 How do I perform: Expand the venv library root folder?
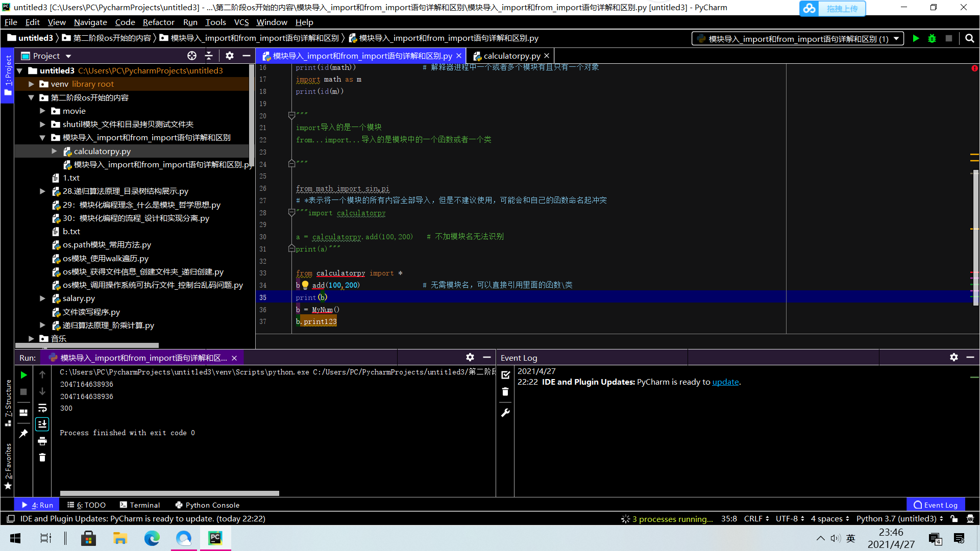pos(31,84)
